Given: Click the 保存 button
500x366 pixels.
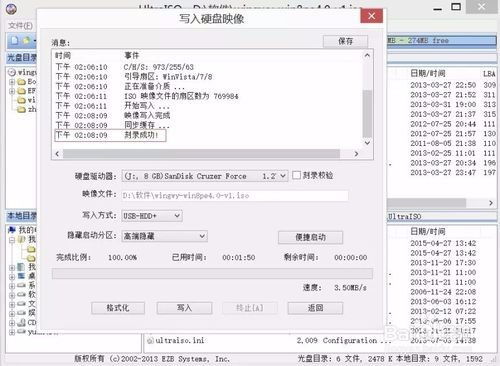Looking at the screenshot, I should tap(345, 41).
